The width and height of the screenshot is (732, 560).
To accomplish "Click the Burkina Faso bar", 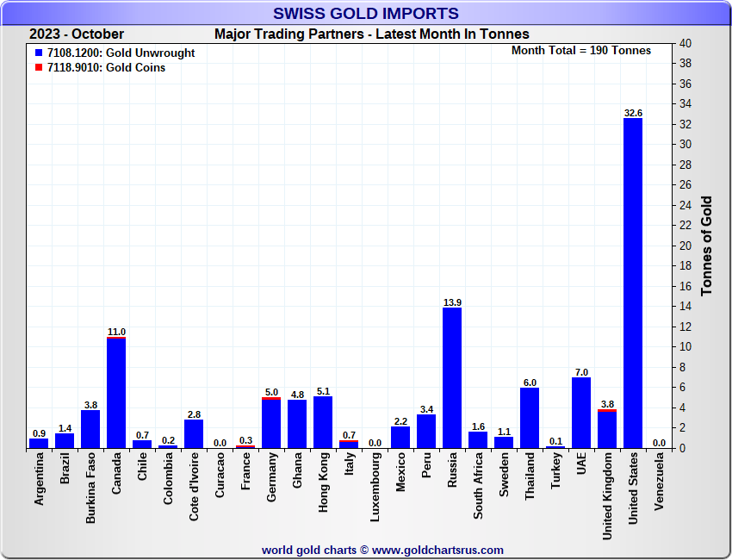I will [90, 429].
